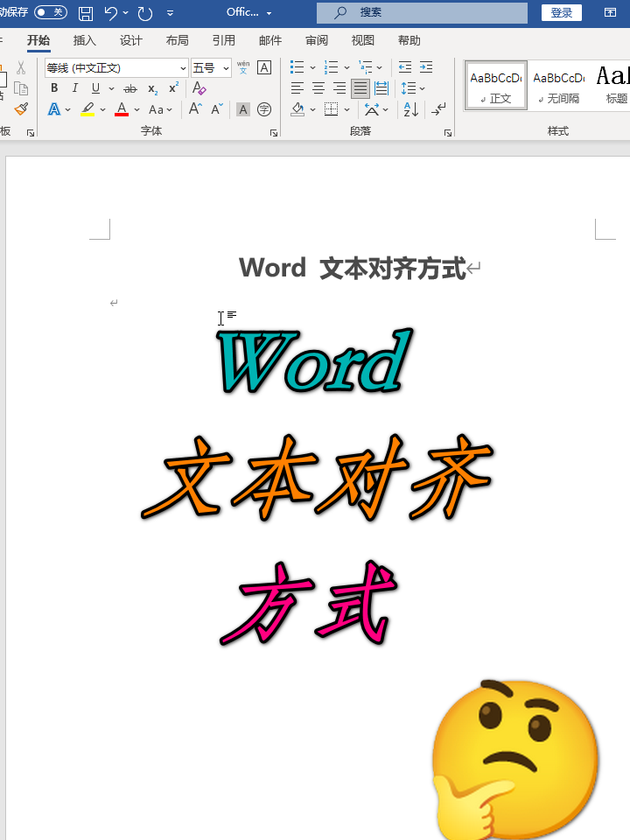This screenshot has height=840, width=630.
Task: Toggle character shading
Action: tap(243, 109)
